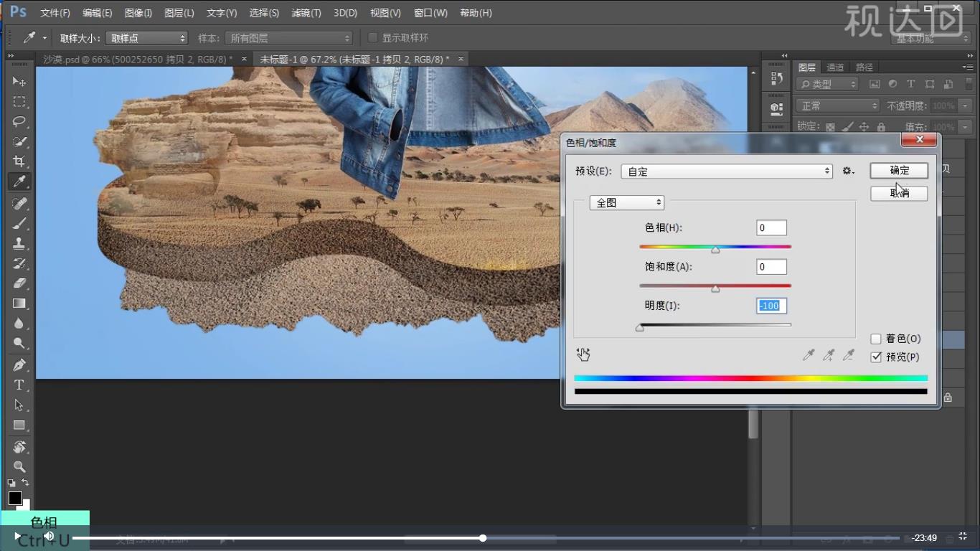The height and width of the screenshot is (551, 980).
Task: Enable the 着色 (Colorize) checkbox
Action: [876, 339]
